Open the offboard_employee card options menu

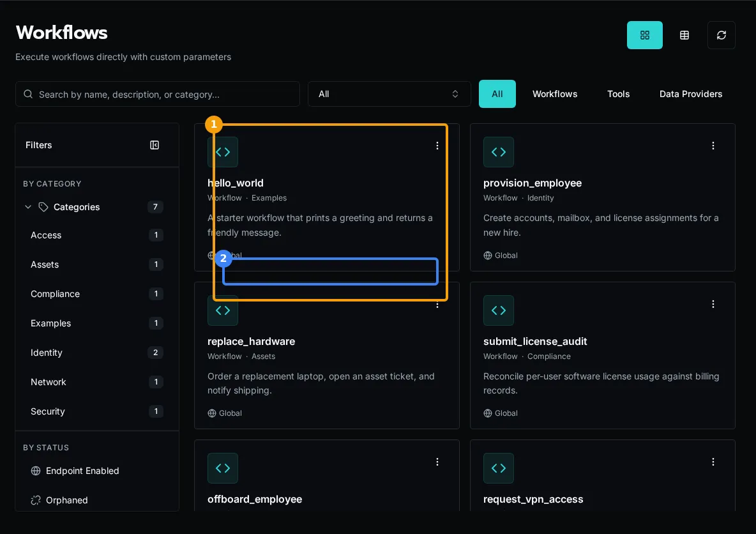click(437, 462)
